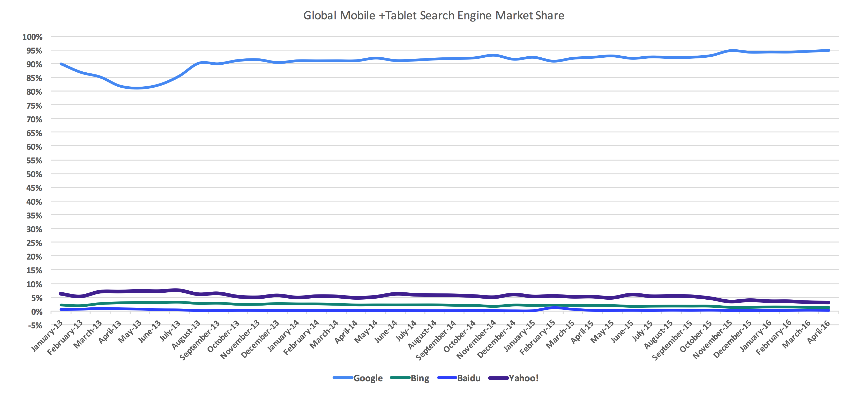The height and width of the screenshot is (394, 868).
Task: Click the 40% y-axis label
Action: click(34, 202)
